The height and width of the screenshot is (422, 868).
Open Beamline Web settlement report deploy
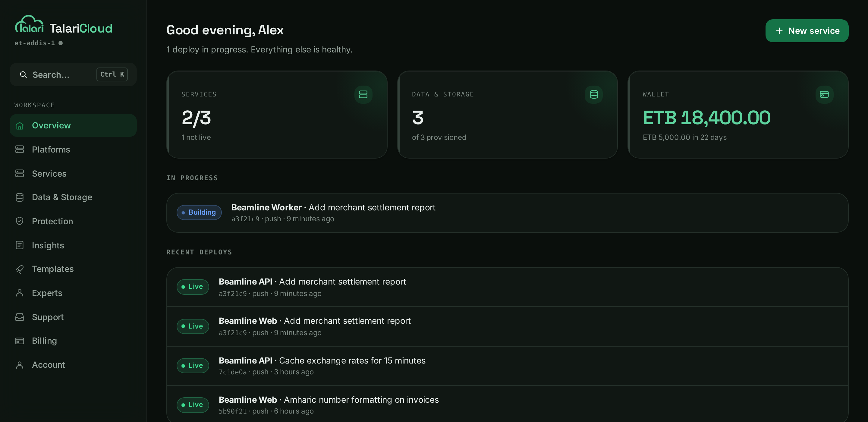click(508, 326)
